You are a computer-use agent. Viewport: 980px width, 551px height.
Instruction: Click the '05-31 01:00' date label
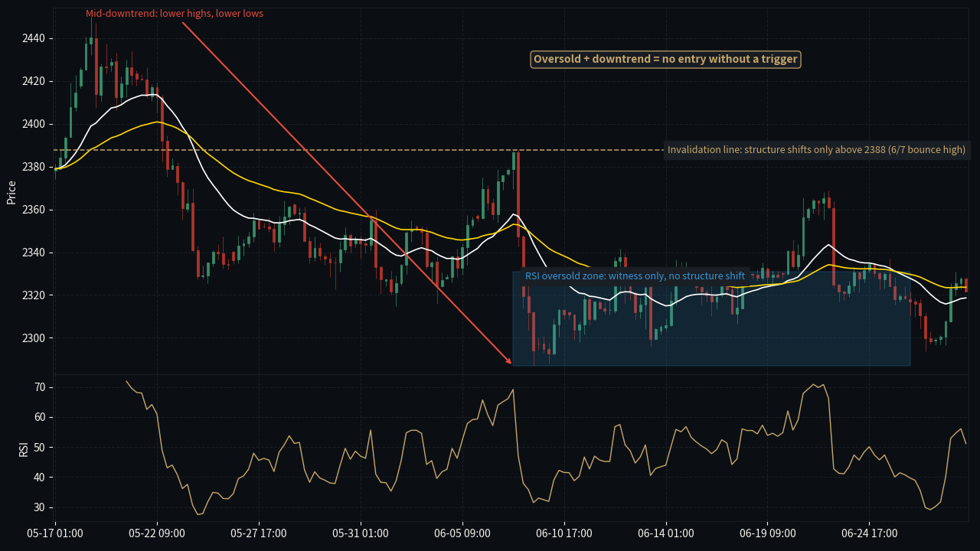361,533
